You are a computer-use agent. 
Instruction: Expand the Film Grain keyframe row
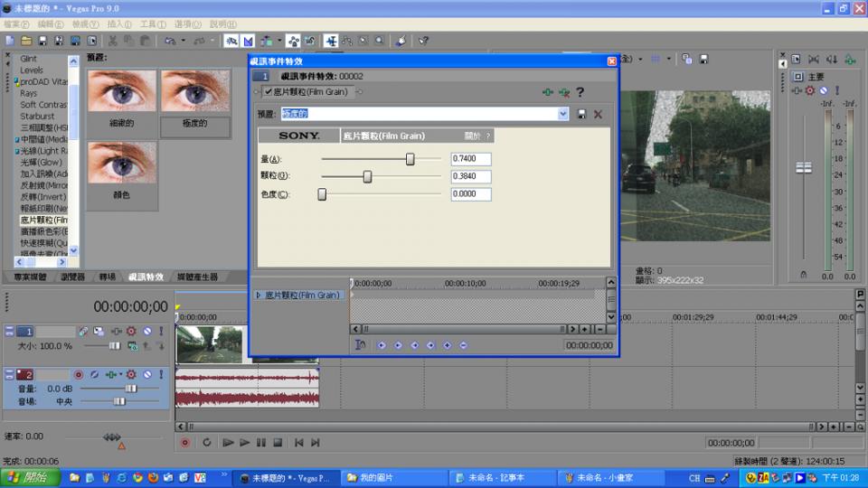[259, 296]
